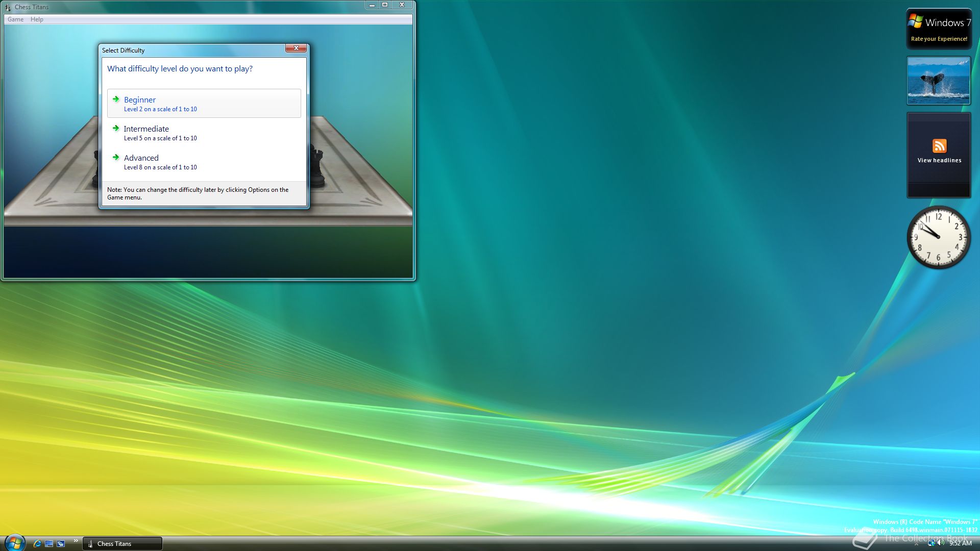Click the Windows 7 Rate your Experience gadget
The image size is (980, 551).
939,29
